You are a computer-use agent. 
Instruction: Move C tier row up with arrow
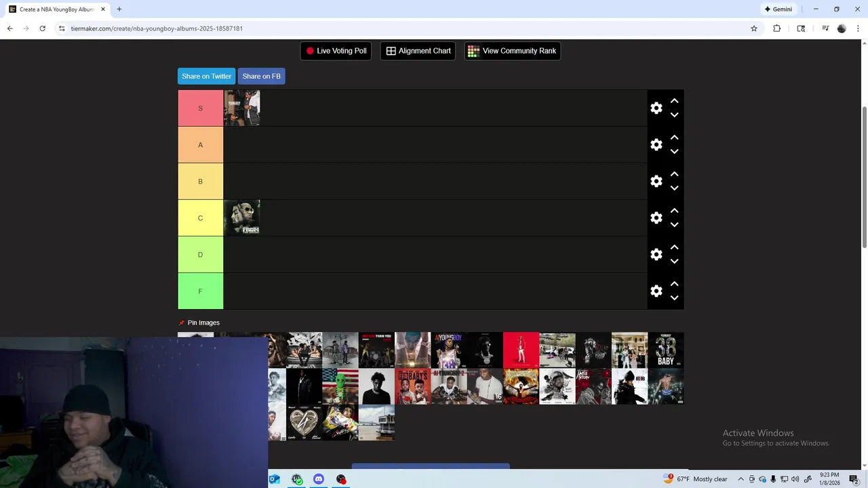click(674, 210)
